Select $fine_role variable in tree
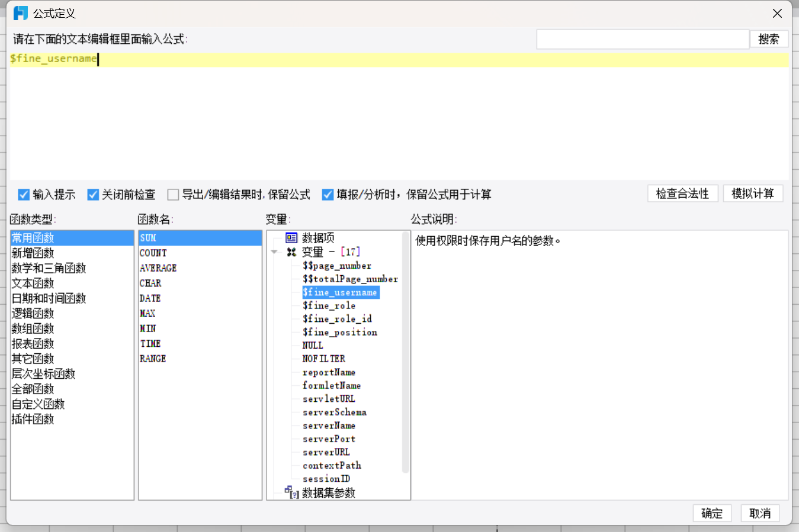Image resolution: width=799 pixels, height=532 pixels. coord(329,305)
